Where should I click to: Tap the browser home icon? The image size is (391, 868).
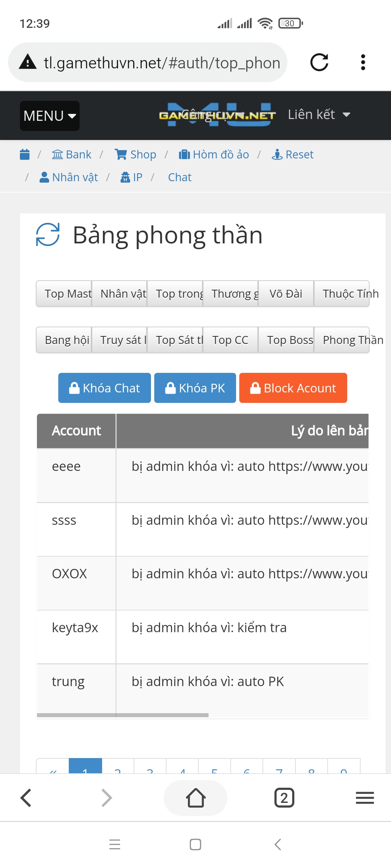coord(195,797)
